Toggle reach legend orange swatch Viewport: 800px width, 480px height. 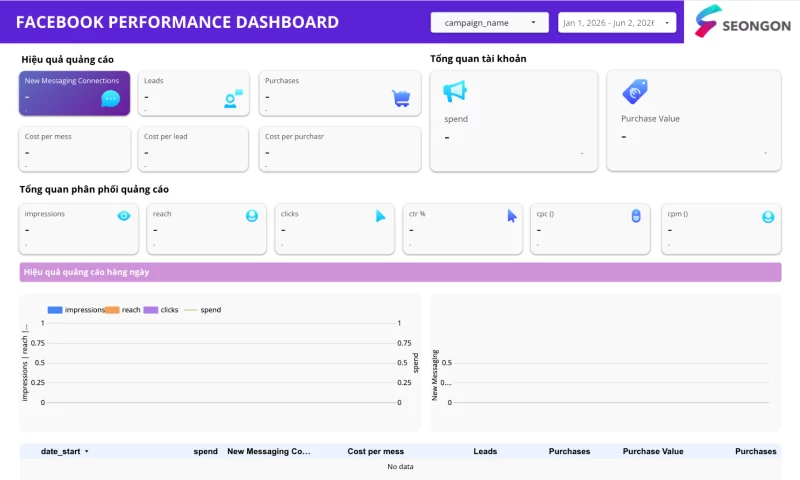coord(112,310)
